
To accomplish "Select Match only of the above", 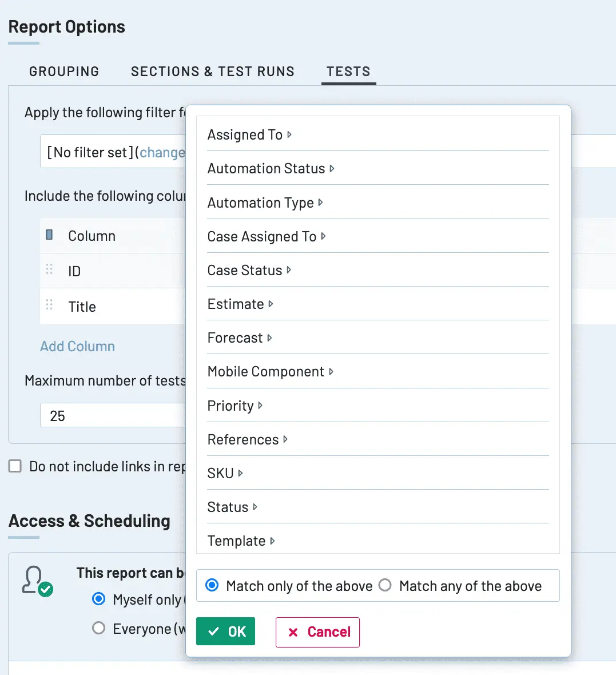I will coord(212,585).
